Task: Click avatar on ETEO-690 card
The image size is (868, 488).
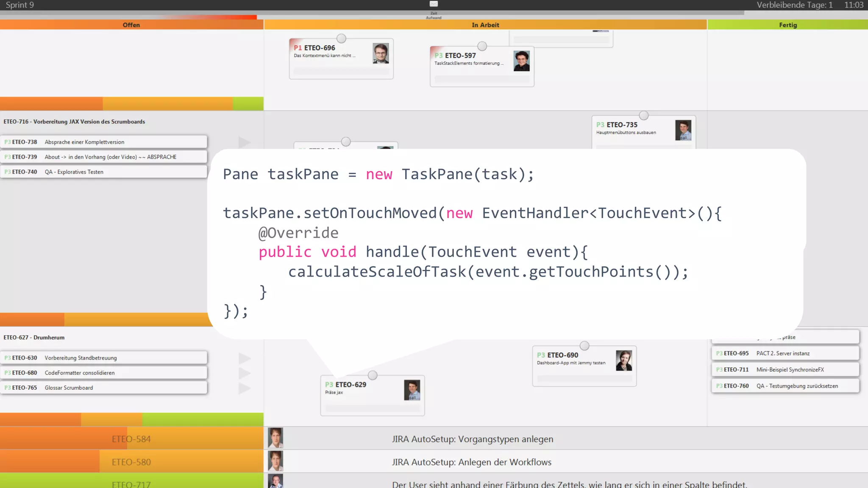Action: click(x=623, y=360)
